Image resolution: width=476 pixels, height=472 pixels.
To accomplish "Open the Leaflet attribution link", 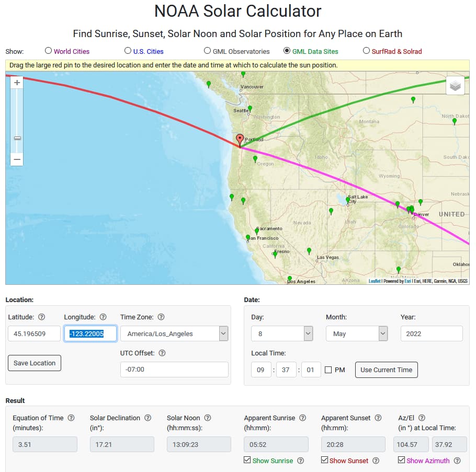I will [x=375, y=281].
